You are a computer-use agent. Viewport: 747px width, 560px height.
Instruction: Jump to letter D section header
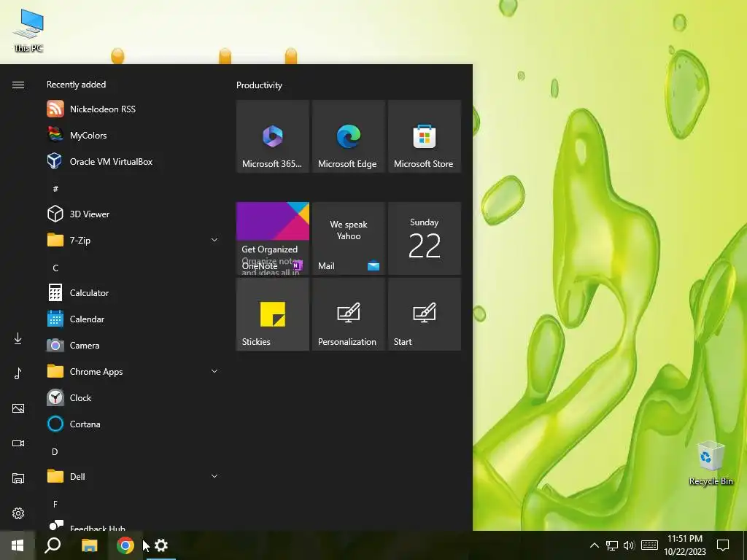point(55,452)
